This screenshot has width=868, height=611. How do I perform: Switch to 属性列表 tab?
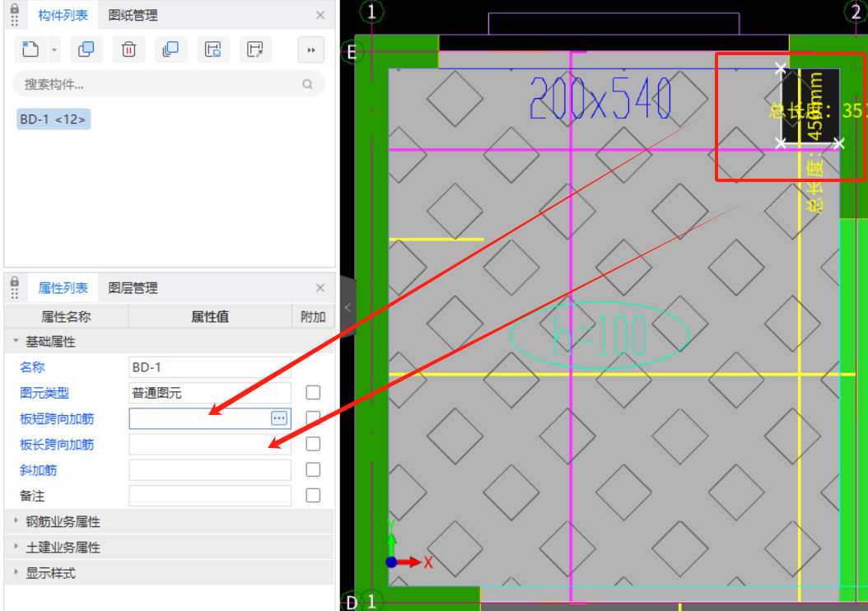[x=63, y=287]
